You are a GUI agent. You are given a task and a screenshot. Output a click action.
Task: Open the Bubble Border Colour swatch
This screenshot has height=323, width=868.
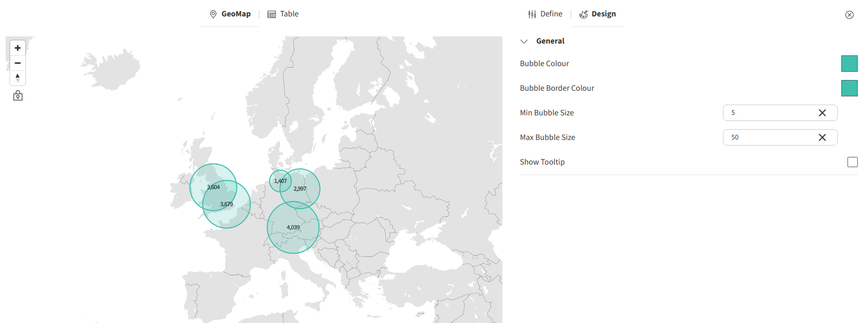(x=849, y=88)
